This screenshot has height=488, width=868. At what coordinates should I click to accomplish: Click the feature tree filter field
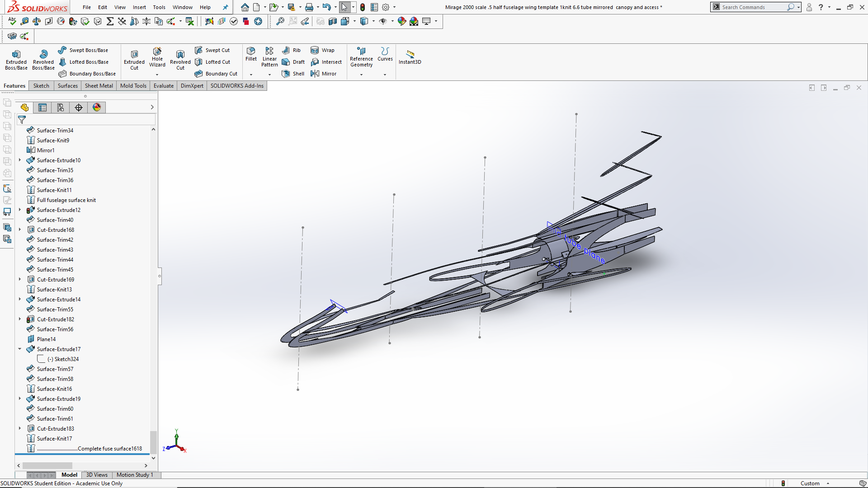pyautogui.click(x=86, y=120)
